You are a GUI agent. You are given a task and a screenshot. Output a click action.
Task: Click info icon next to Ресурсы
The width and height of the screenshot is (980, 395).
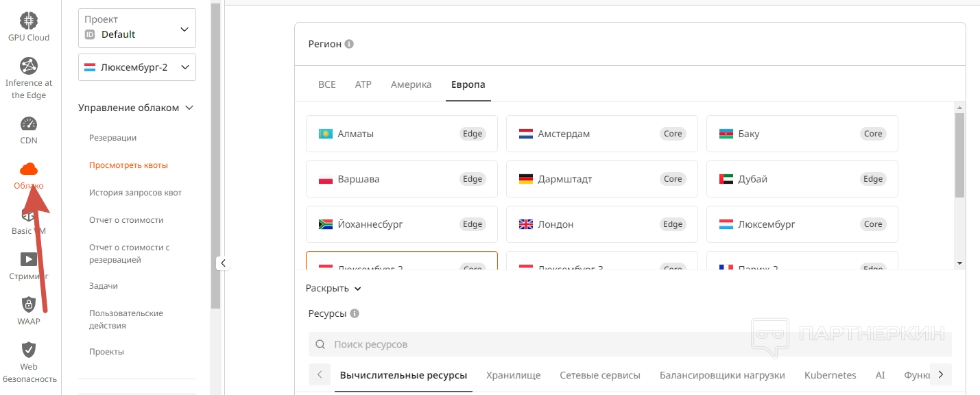pyautogui.click(x=355, y=313)
